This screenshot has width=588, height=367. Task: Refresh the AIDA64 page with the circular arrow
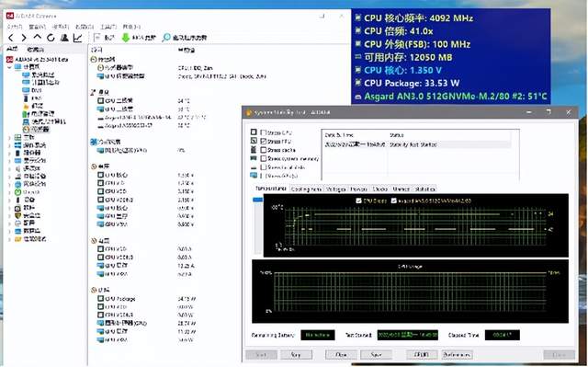(x=51, y=38)
